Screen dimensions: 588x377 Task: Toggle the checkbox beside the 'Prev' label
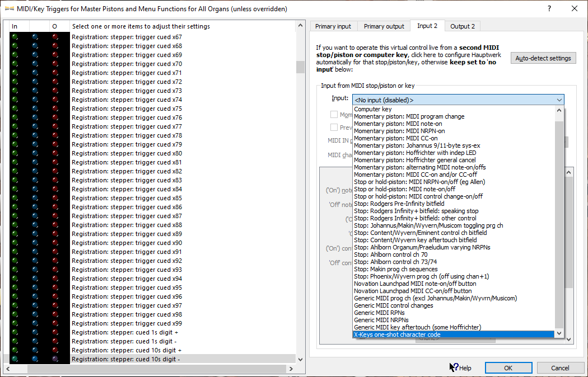(x=334, y=128)
